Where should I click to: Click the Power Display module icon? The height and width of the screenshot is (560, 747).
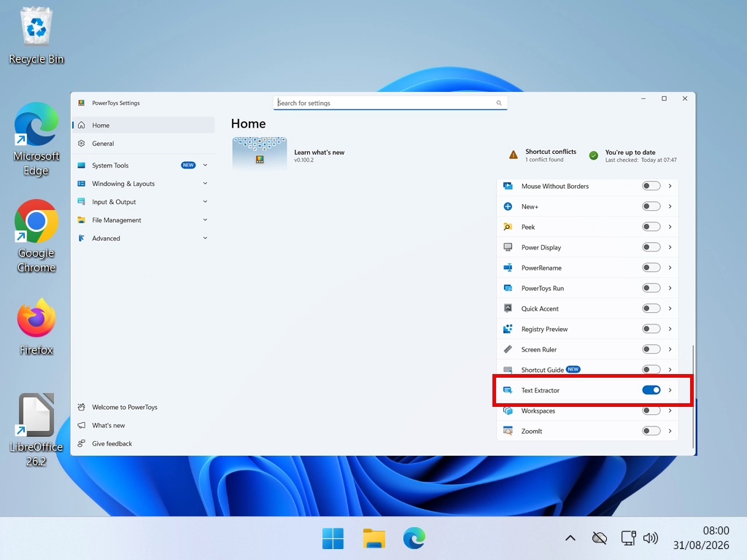[x=508, y=247]
